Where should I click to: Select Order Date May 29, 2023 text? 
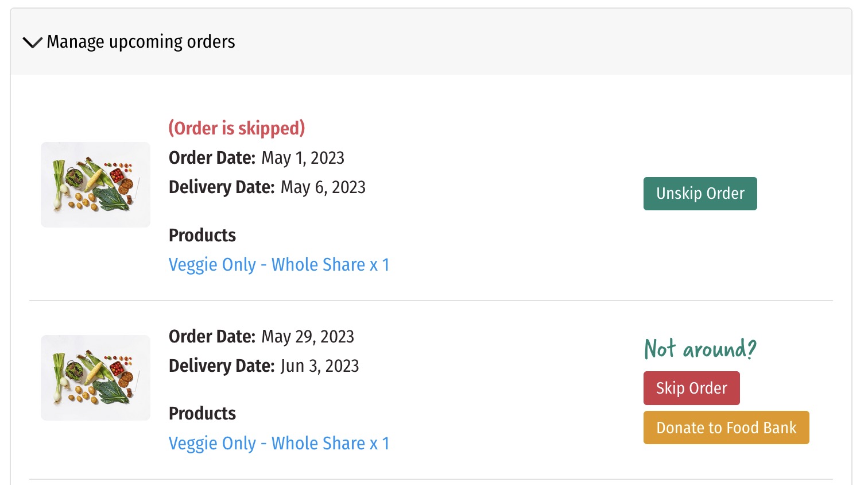[261, 336]
